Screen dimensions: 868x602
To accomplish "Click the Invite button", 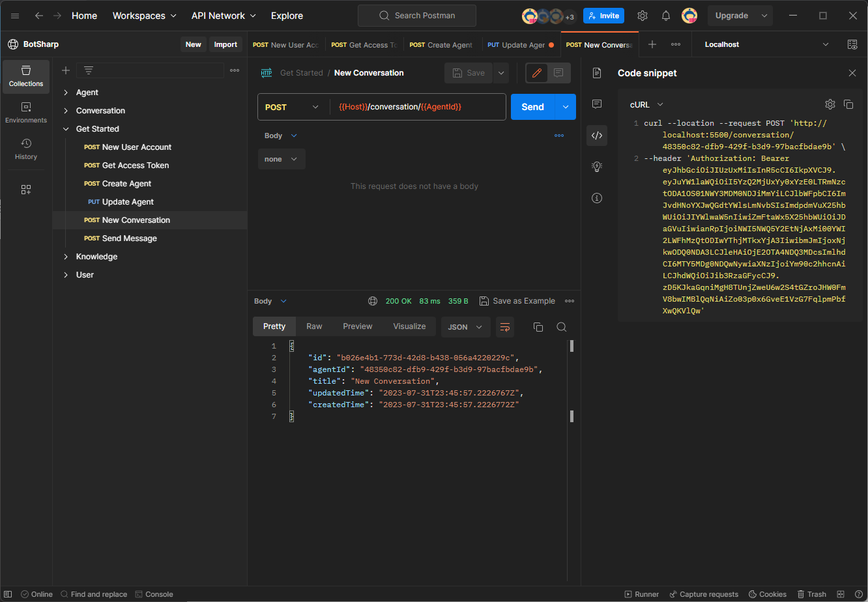I will pyautogui.click(x=603, y=16).
